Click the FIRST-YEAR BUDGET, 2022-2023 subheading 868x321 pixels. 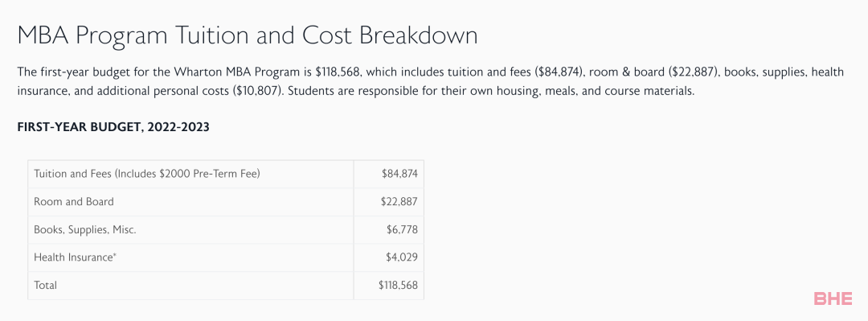[113, 127]
